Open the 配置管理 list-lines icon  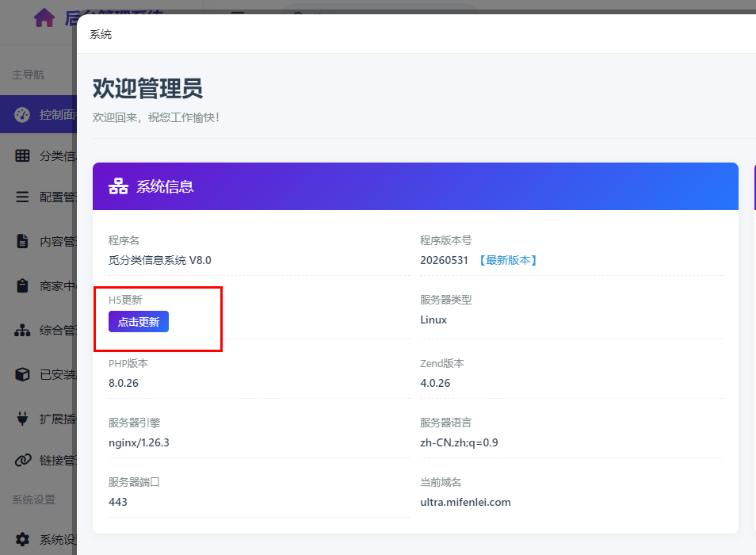point(22,197)
